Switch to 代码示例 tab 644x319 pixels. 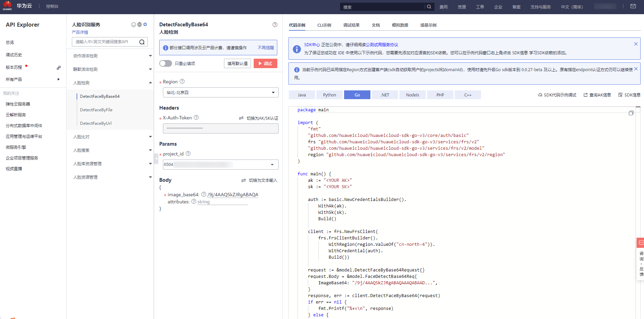click(297, 25)
